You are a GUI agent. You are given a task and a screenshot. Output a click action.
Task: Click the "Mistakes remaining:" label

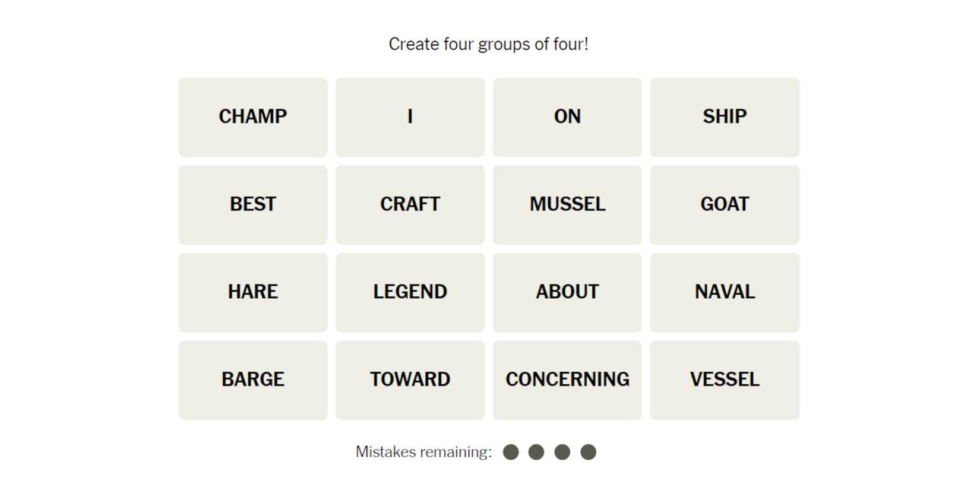click(x=423, y=453)
